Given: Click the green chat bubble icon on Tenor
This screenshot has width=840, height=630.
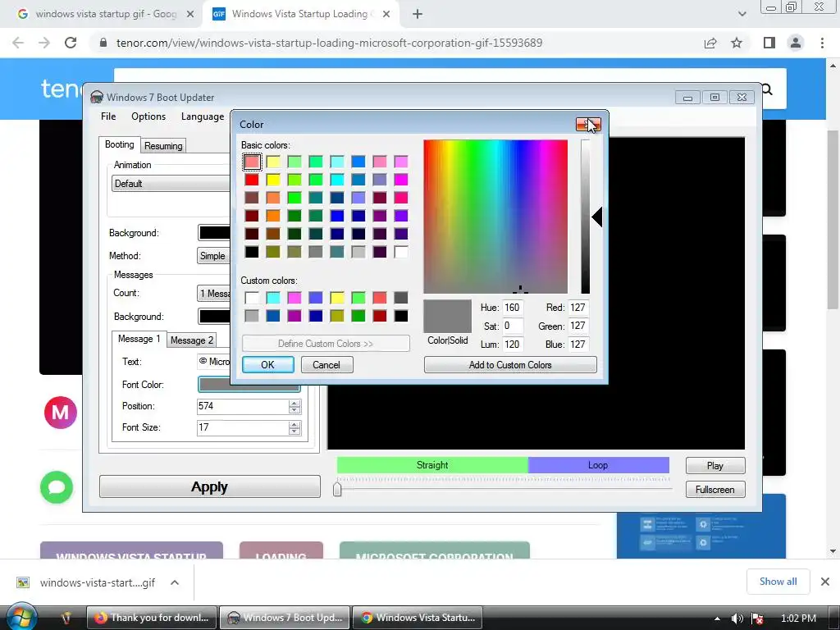Looking at the screenshot, I should (57, 487).
